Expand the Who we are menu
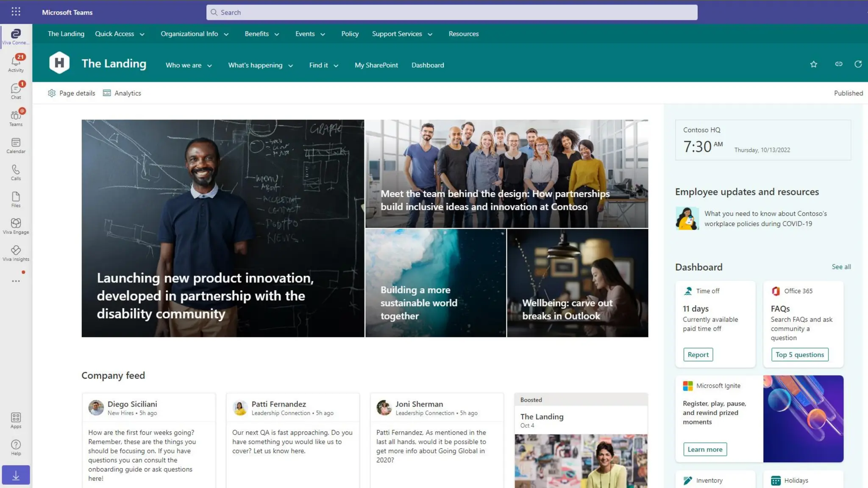 (x=189, y=65)
